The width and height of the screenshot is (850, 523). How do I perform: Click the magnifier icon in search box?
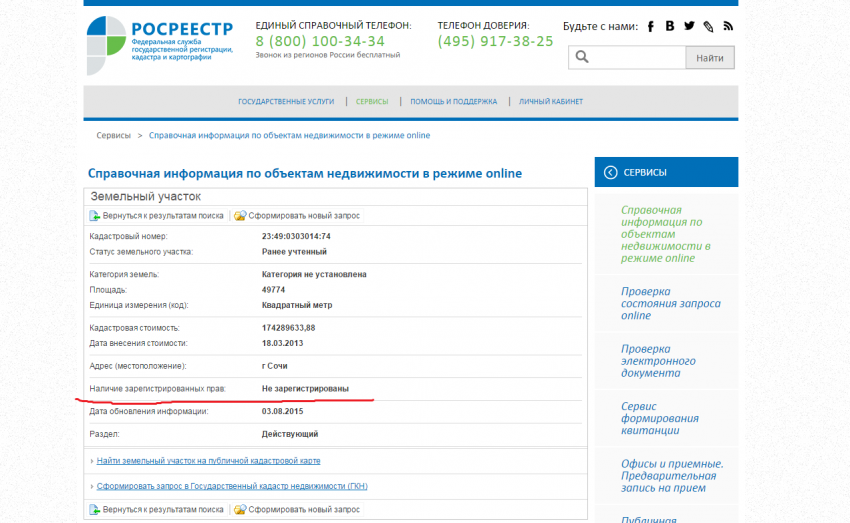click(582, 58)
